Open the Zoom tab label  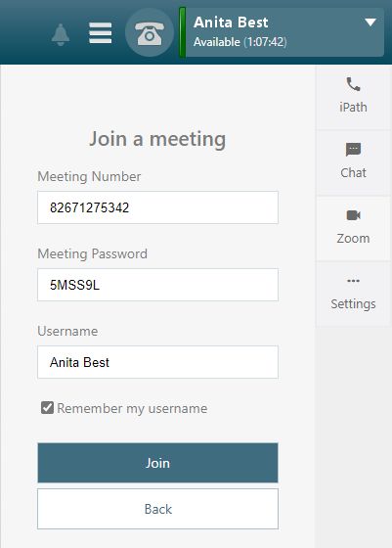(353, 239)
